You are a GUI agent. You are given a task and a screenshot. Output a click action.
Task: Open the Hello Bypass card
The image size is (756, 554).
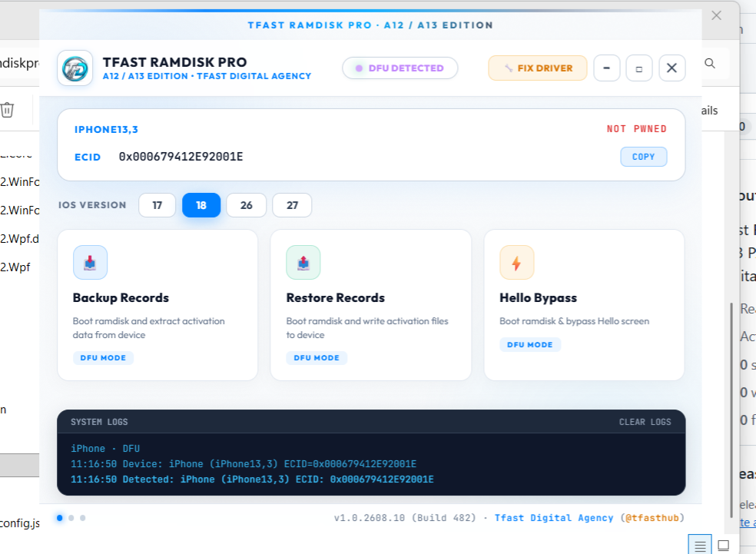(x=585, y=305)
